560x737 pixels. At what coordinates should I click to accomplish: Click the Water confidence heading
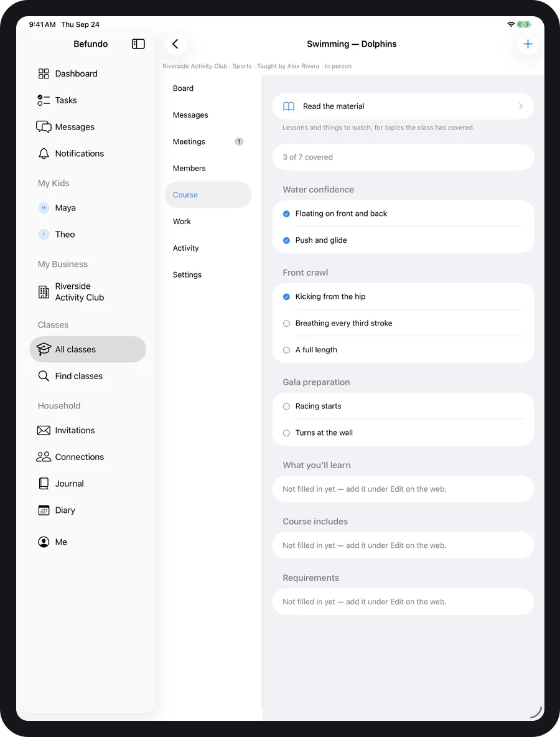click(318, 189)
